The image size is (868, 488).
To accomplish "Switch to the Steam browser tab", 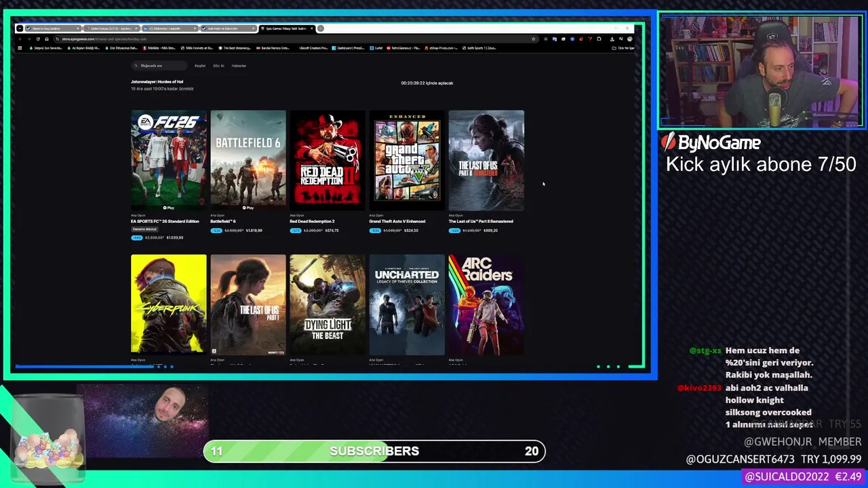I will click(x=52, y=28).
